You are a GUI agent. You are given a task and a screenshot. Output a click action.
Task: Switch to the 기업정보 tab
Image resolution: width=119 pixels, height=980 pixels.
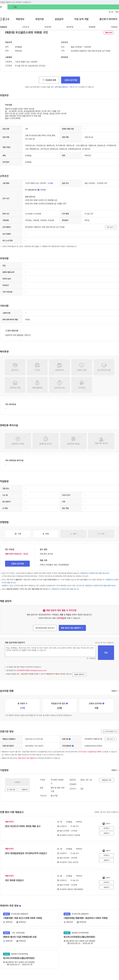coord(114,27)
